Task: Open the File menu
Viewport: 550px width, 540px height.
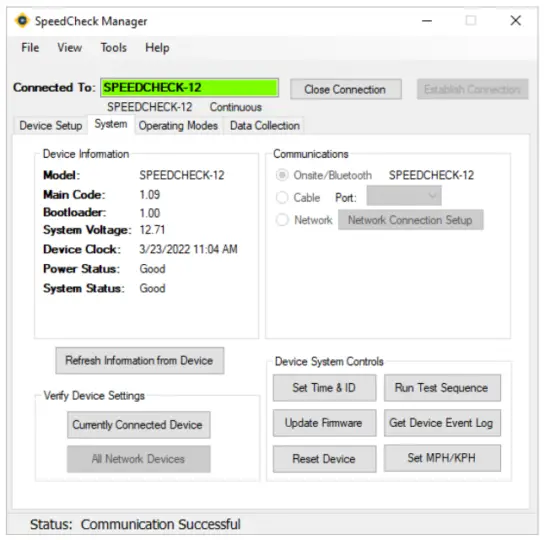Action: (x=30, y=47)
